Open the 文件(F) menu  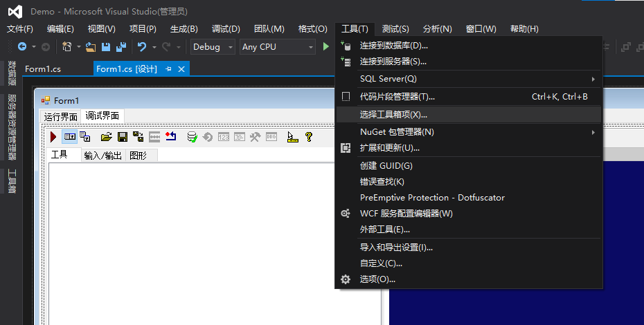(x=19, y=29)
